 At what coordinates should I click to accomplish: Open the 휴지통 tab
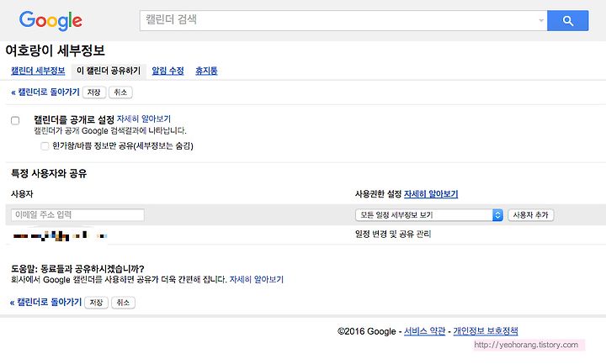pyautogui.click(x=206, y=71)
